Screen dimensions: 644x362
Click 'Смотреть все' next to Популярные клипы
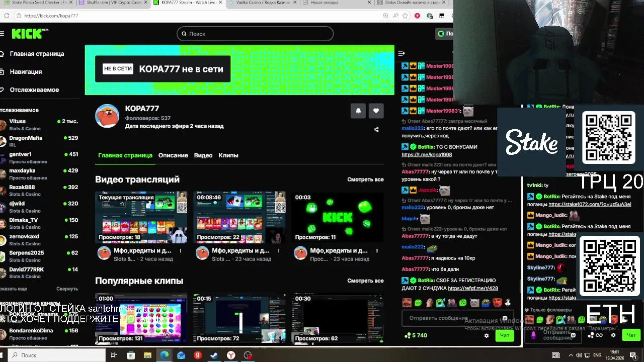pyautogui.click(x=365, y=281)
